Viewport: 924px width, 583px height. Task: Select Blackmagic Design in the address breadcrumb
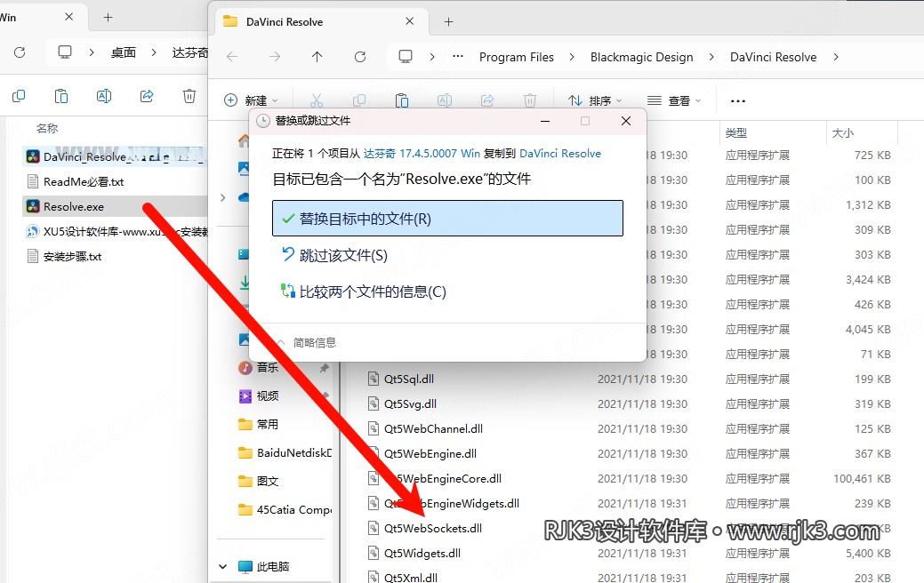(x=642, y=57)
